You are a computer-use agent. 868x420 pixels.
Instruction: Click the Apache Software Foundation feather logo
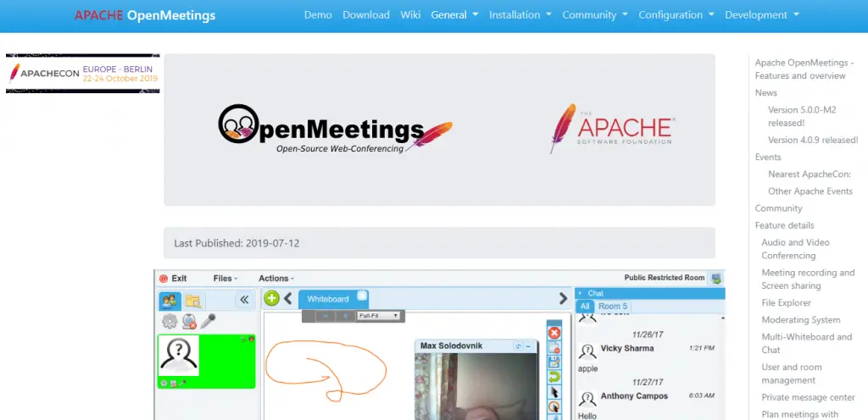coord(612,129)
